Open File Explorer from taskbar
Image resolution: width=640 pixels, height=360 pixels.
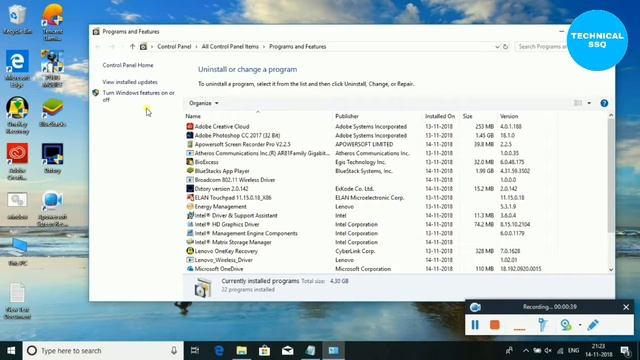point(242,351)
